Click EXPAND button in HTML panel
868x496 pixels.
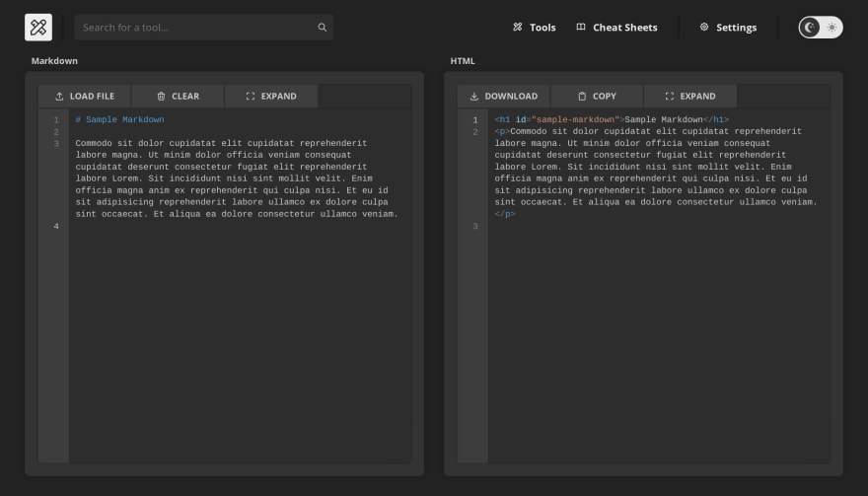pyautogui.click(x=690, y=97)
